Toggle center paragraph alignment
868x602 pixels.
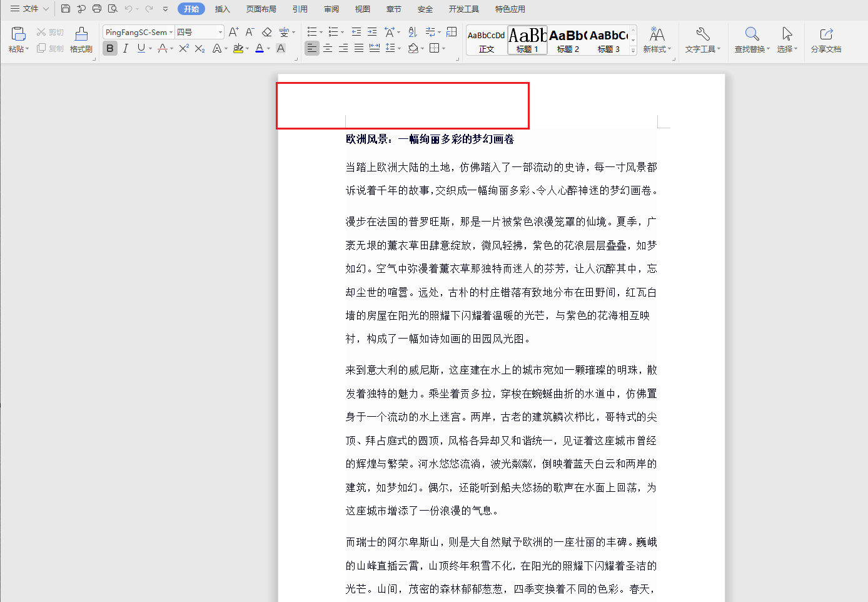(x=328, y=48)
